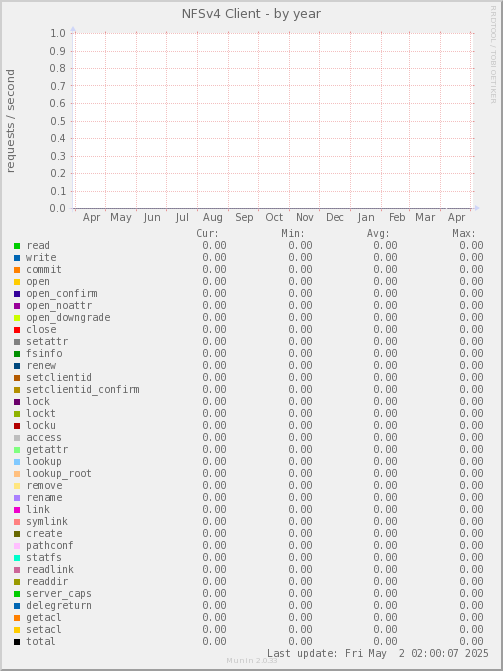Click the red close legend swatch
Screen dimensions: 503x671
tap(17, 330)
